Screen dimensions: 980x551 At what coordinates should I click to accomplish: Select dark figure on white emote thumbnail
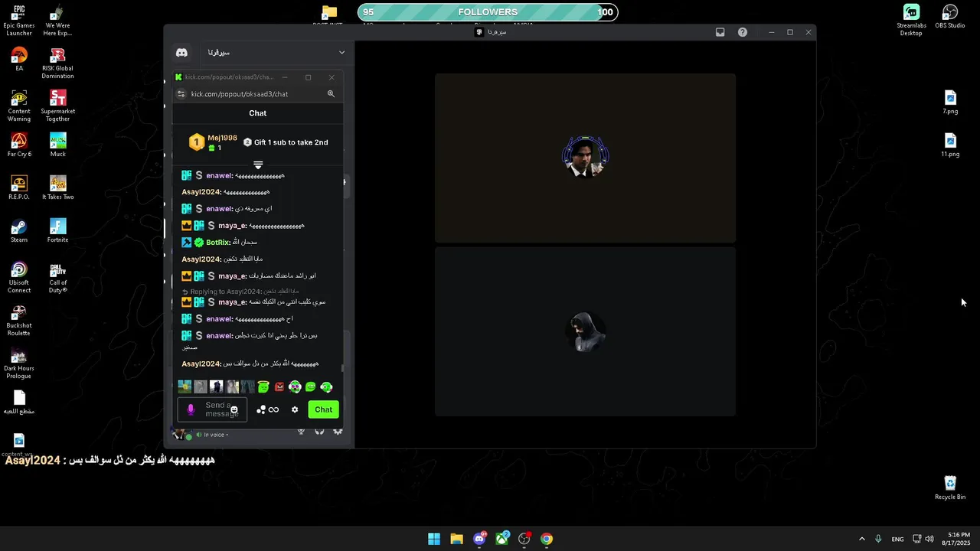click(216, 387)
